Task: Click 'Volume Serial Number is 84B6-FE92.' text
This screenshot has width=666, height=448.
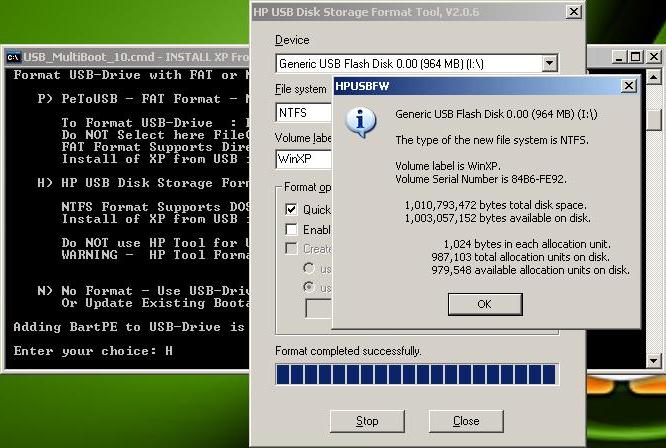Action: point(481,179)
